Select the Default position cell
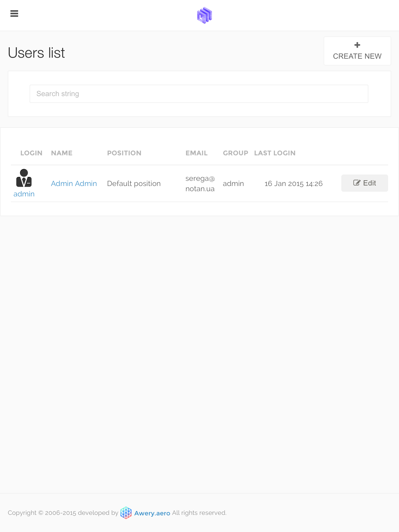The height and width of the screenshot is (532, 399). (x=134, y=184)
